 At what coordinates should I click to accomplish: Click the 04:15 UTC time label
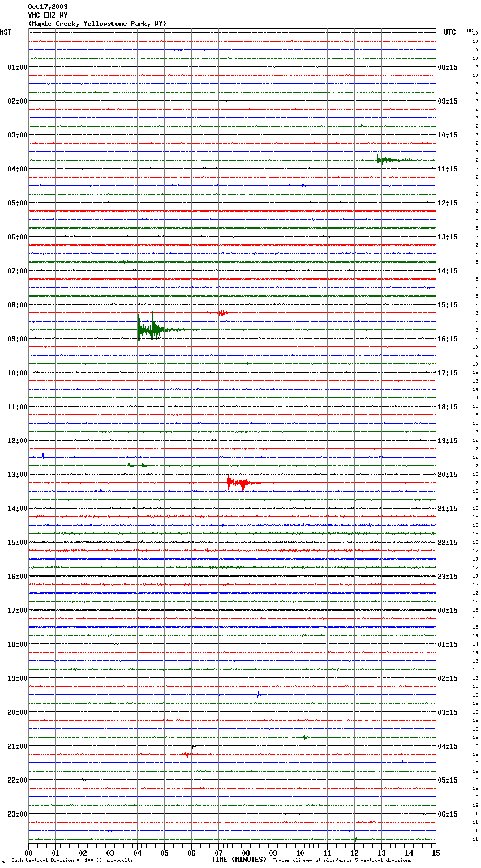(x=448, y=746)
